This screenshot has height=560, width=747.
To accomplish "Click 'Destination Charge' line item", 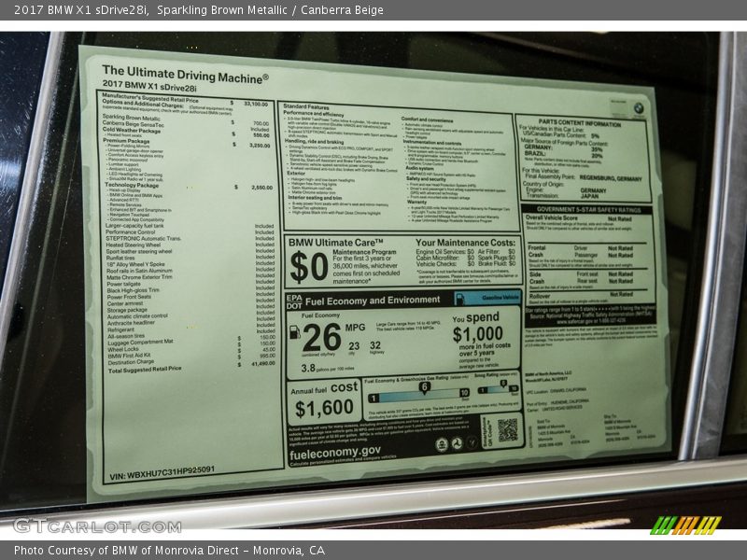I will point(131,362).
